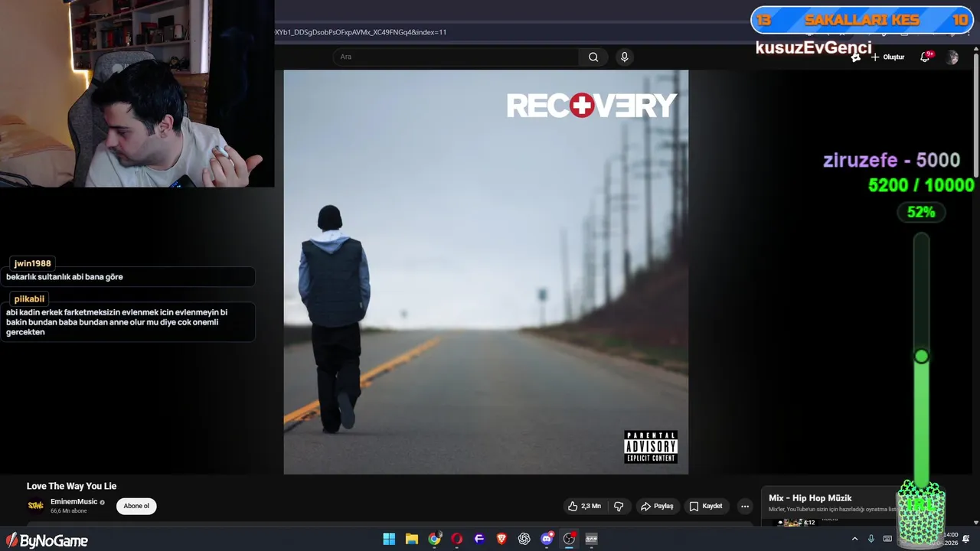Click the EminemMusic channel avatar
The width and height of the screenshot is (980, 551).
36,506
